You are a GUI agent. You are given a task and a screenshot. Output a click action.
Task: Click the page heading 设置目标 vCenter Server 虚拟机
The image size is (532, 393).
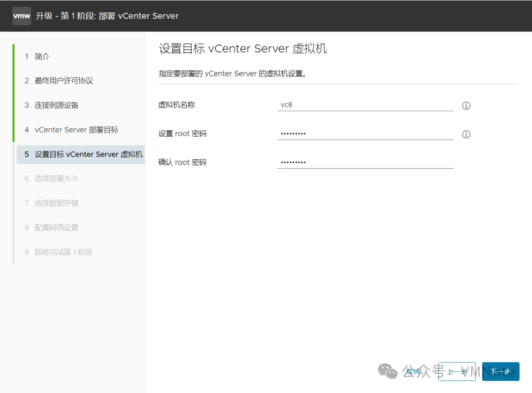coord(243,49)
